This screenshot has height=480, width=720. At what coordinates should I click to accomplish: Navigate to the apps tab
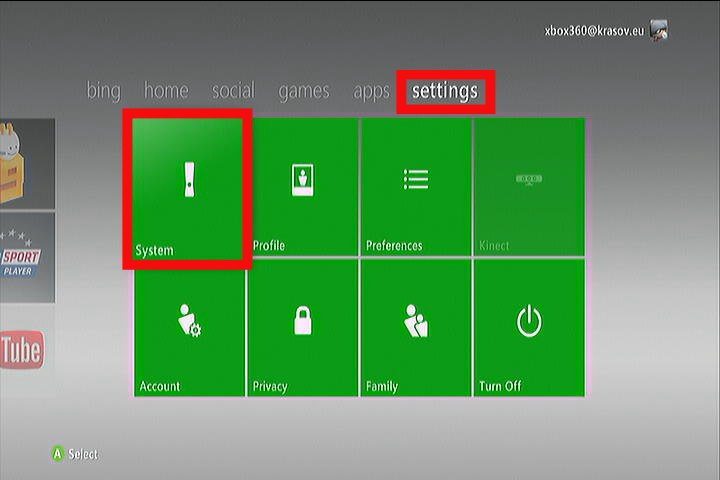pyautogui.click(x=371, y=91)
